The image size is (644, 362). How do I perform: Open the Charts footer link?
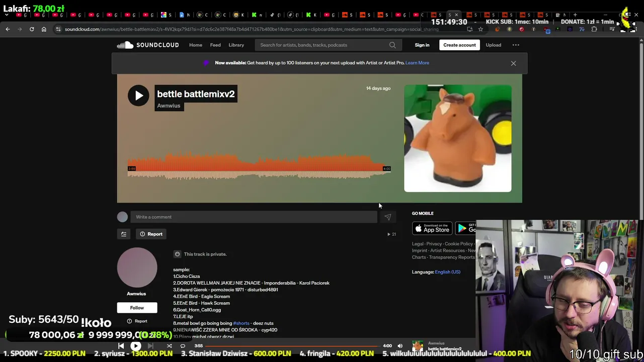pyautogui.click(x=419, y=257)
